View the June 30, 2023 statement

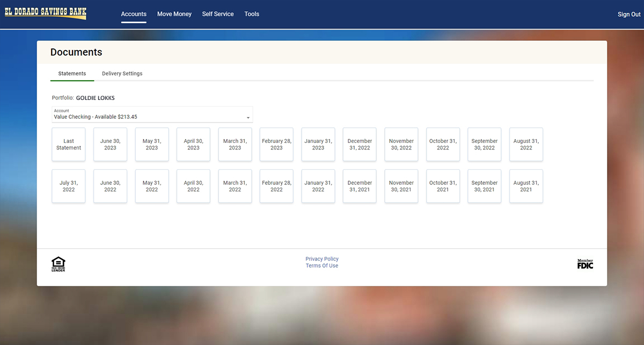coord(110,144)
